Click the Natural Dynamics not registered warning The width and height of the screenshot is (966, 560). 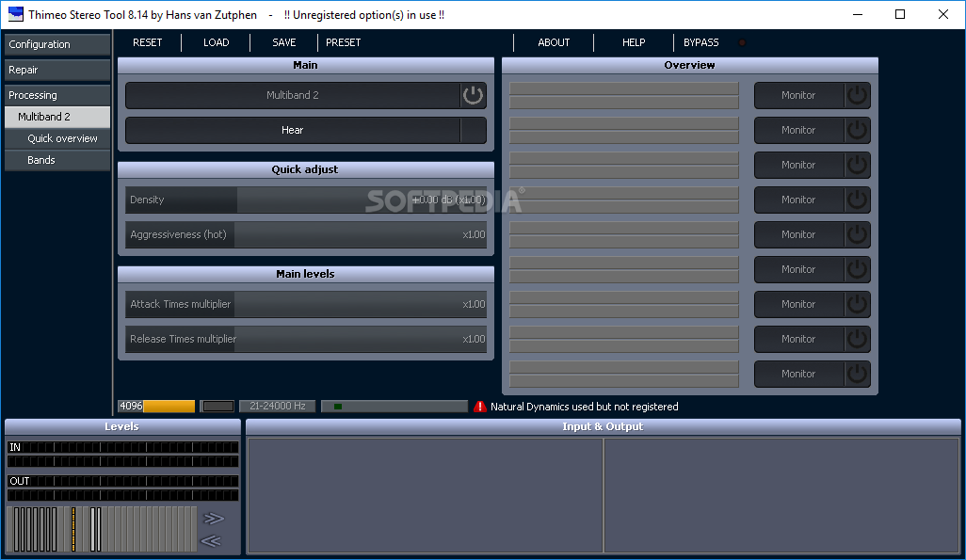pos(584,407)
